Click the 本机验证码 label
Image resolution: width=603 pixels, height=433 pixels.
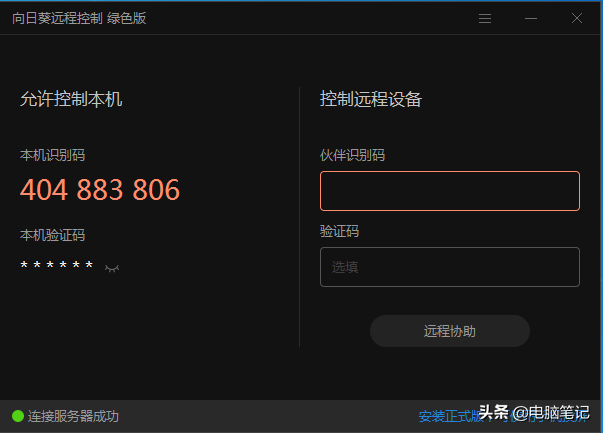(x=52, y=235)
